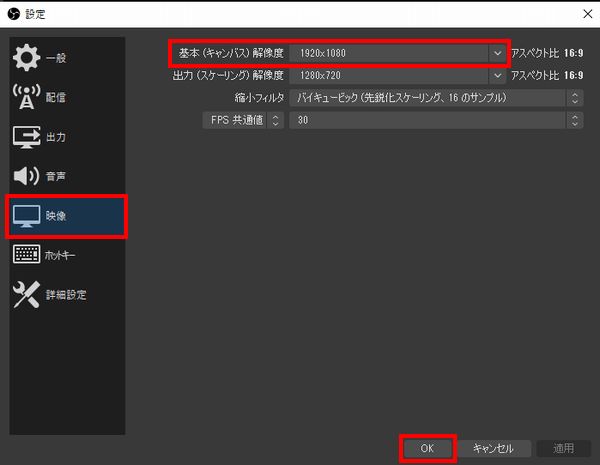Click the OBS logo in title bar

coord(13,14)
